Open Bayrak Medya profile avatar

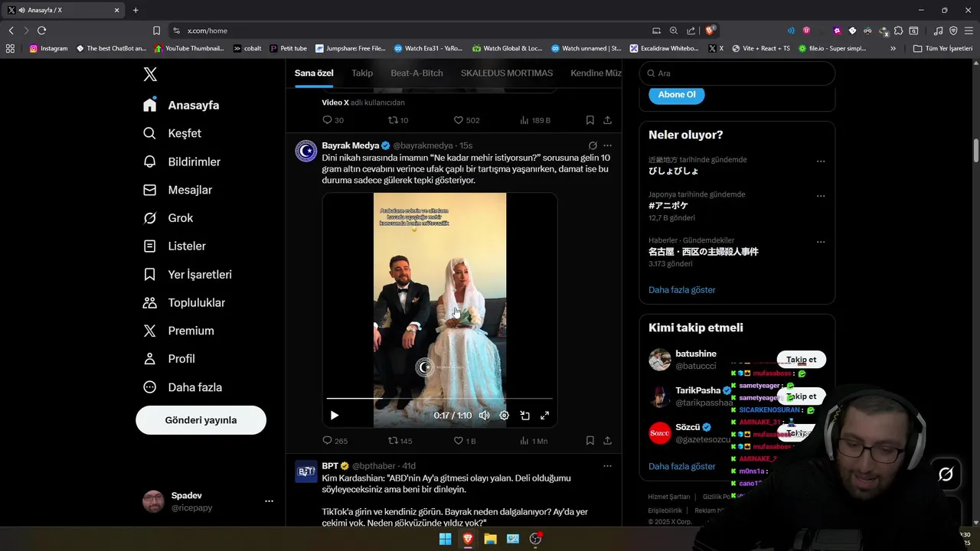[306, 151]
